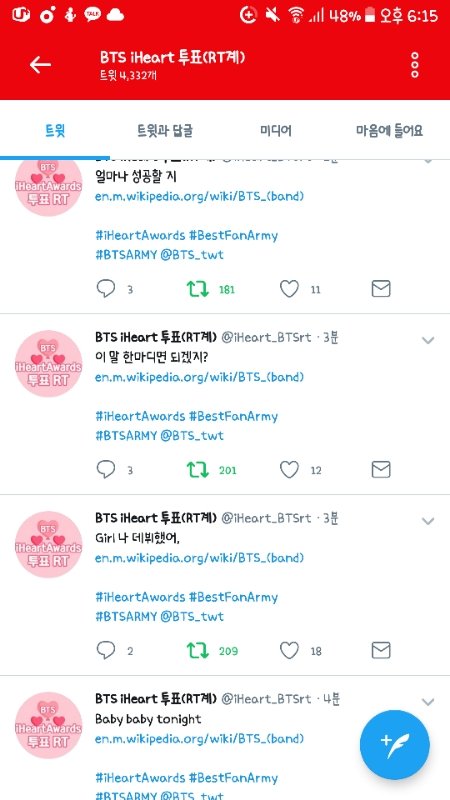Viewport: 450px width, 800px height.
Task: Reply to the '이 말 한마디면 되겠지?' tweet
Action: tap(106, 470)
